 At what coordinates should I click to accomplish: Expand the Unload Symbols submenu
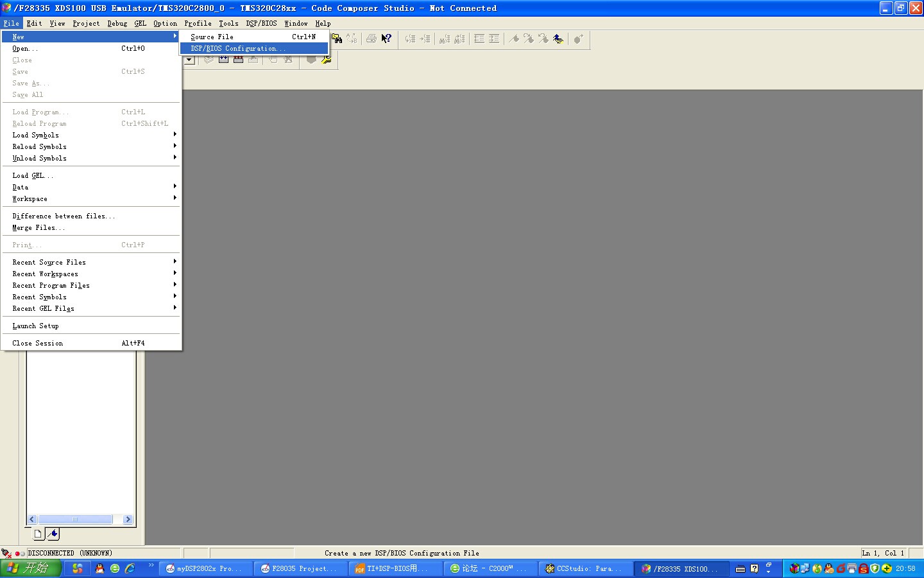(91, 158)
